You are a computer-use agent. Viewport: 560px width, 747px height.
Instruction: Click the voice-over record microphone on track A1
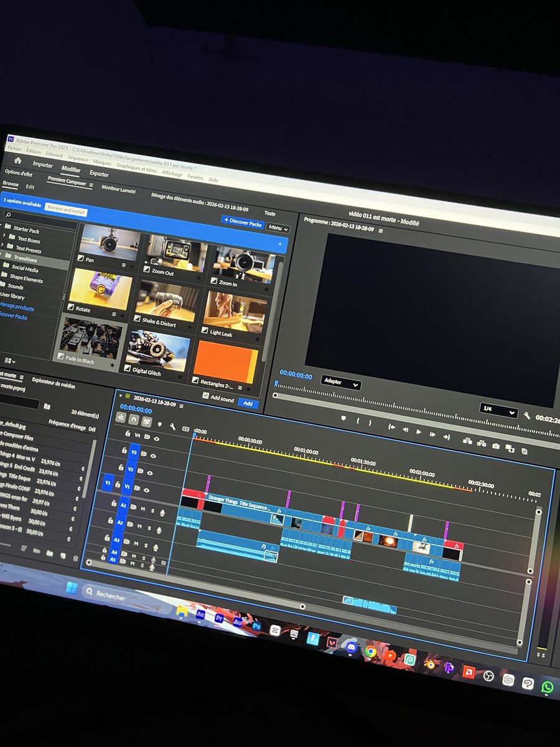[162, 514]
